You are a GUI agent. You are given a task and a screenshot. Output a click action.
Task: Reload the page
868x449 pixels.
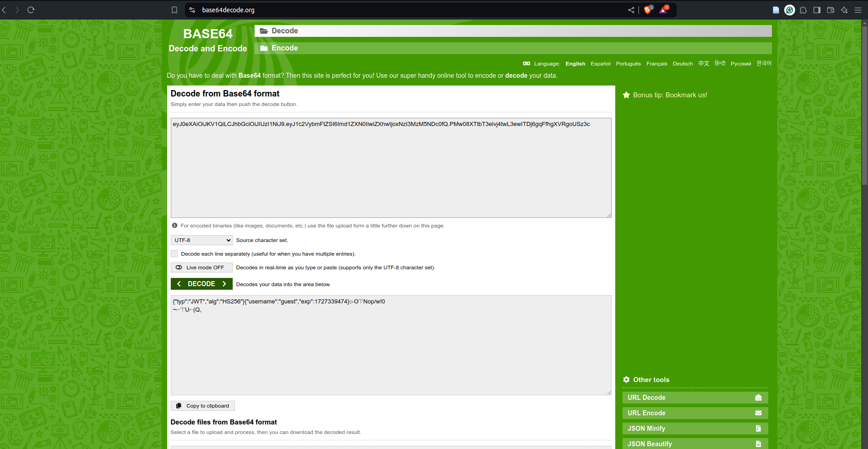coord(31,10)
